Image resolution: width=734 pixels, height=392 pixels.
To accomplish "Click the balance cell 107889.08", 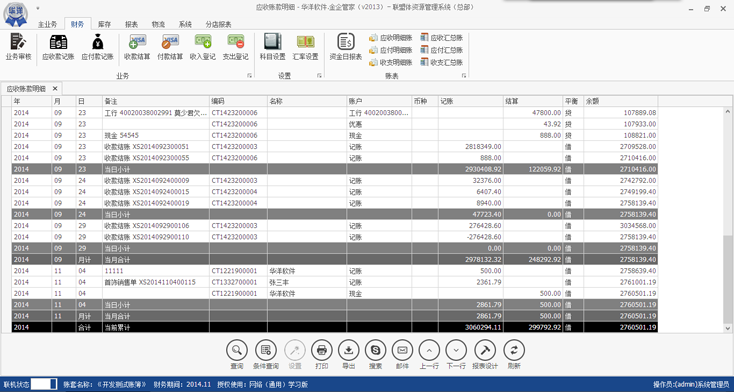I will [x=620, y=113].
